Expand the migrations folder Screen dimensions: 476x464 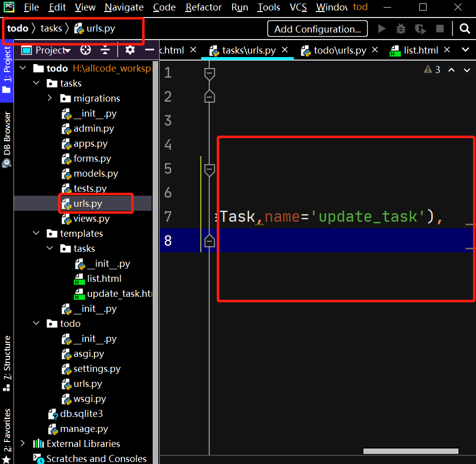point(50,98)
